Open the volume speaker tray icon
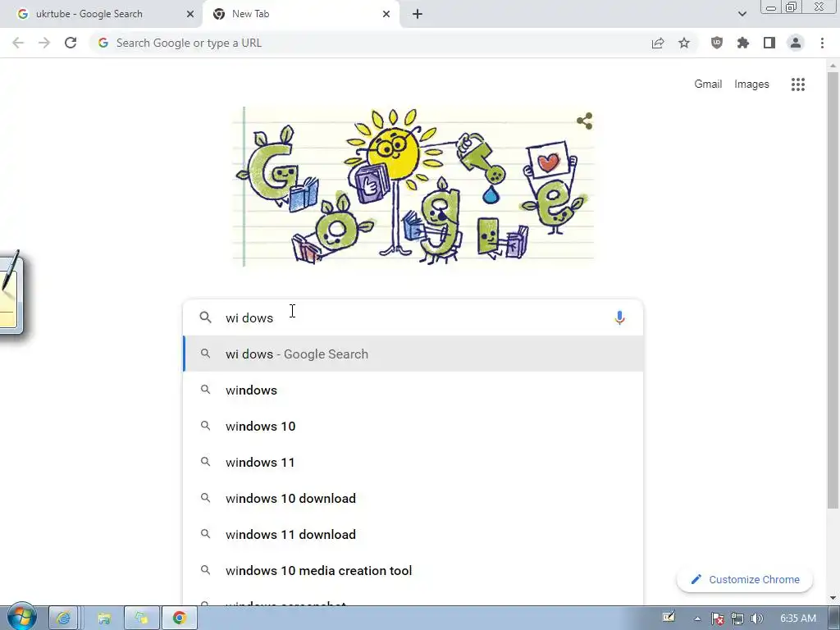840x630 pixels. coord(756,619)
